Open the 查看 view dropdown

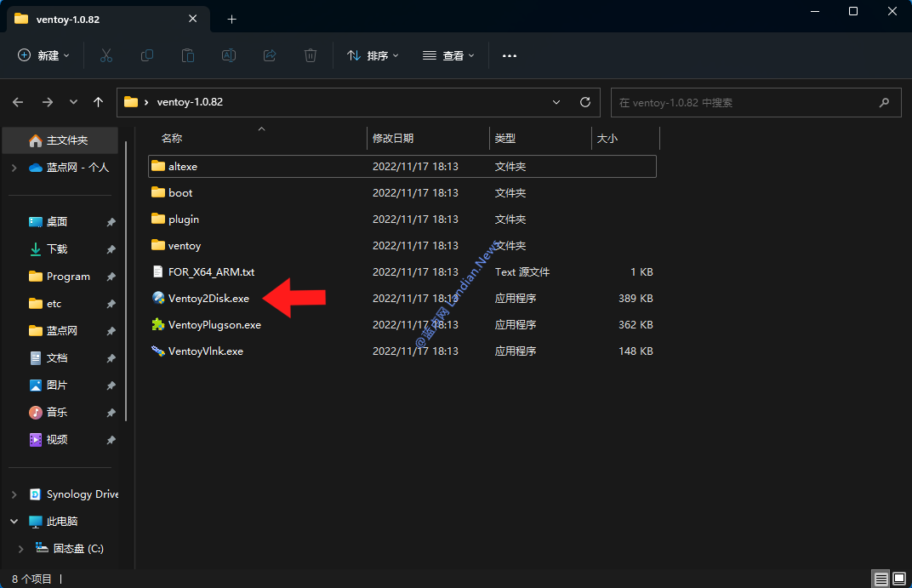coord(448,55)
